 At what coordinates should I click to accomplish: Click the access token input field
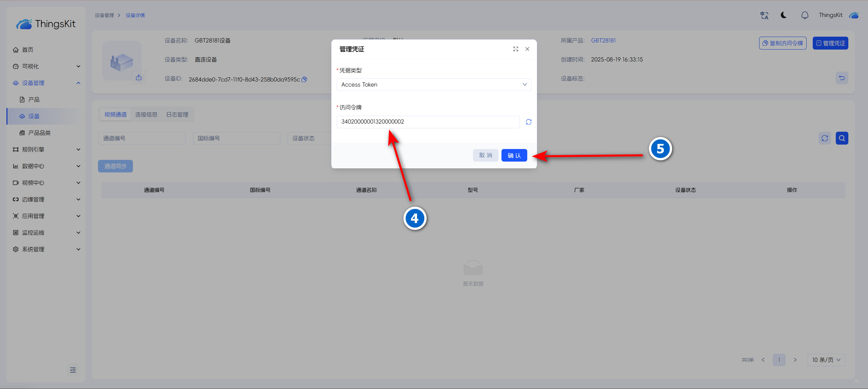(x=428, y=122)
